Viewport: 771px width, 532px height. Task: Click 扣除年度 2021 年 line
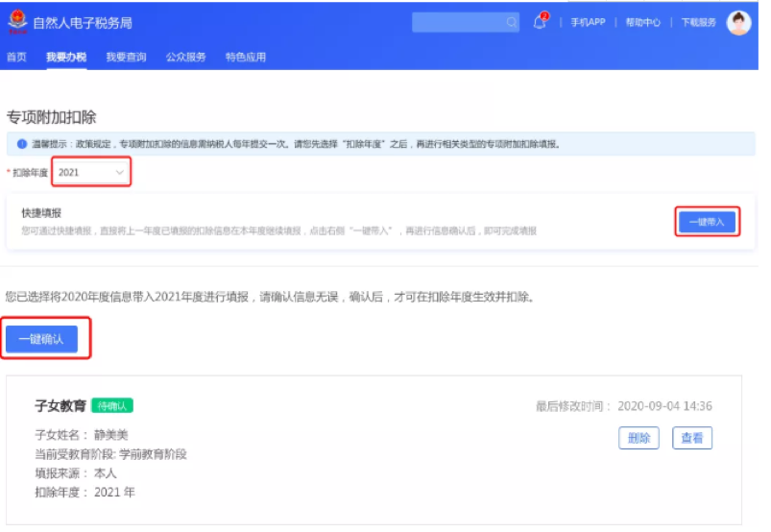click(84, 493)
